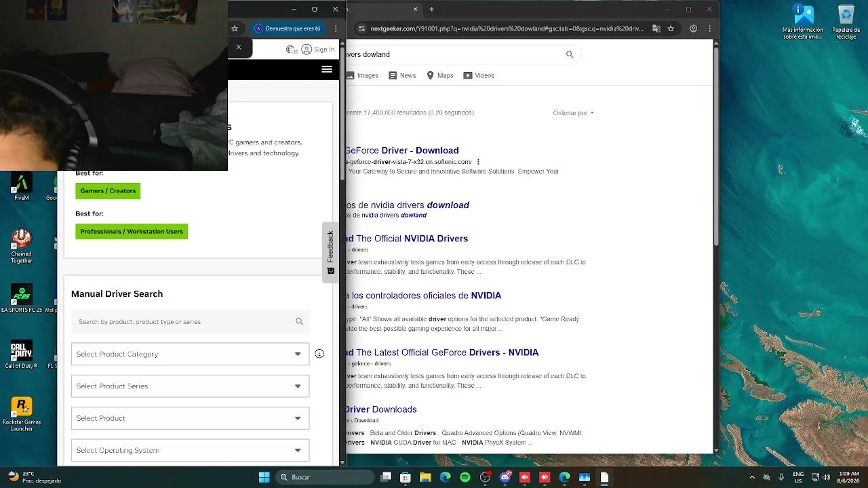Click the search icon on results page
Screen dimensions: 868x488
pos(570,54)
